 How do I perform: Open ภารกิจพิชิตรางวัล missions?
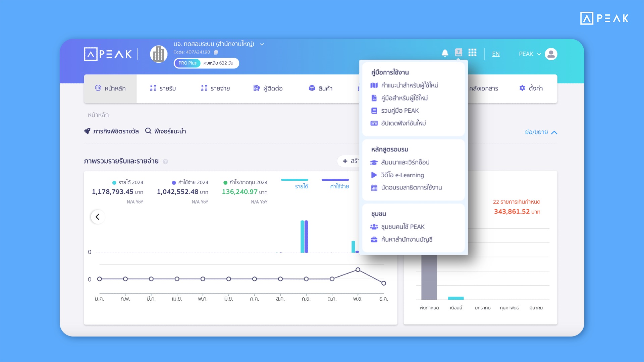tap(111, 131)
